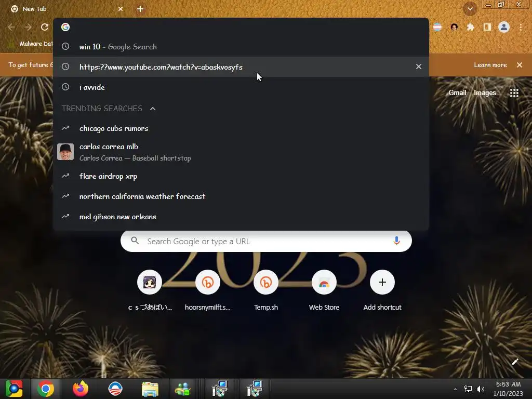Go forward with the forward arrow
This screenshot has height=399, width=532.
point(28,27)
